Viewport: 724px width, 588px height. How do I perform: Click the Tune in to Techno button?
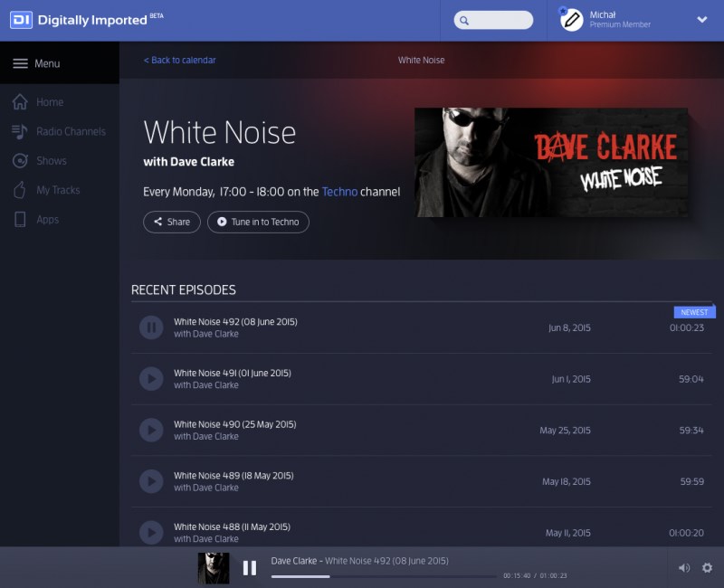coord(258,222)
